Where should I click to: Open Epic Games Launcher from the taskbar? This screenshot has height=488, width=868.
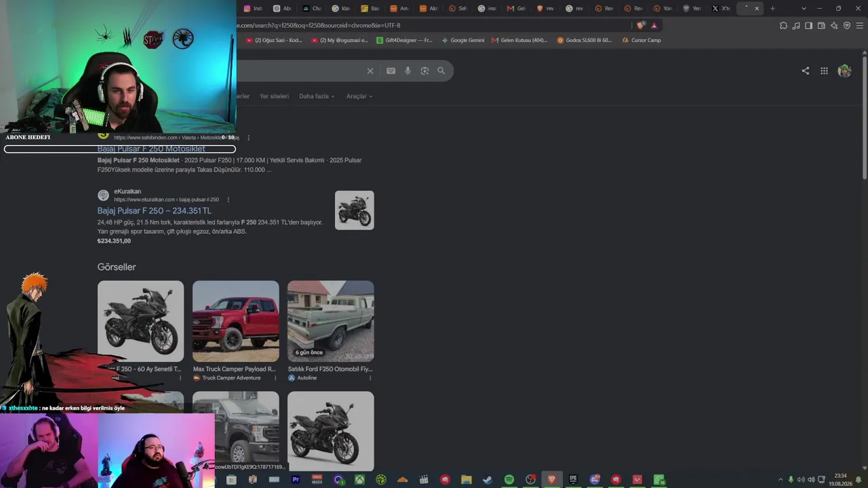573,480
